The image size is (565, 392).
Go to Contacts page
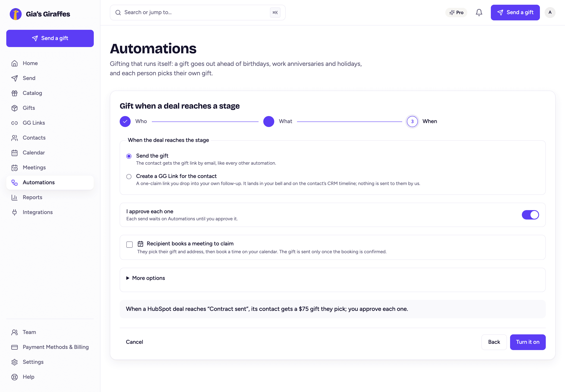pos(50,138)
